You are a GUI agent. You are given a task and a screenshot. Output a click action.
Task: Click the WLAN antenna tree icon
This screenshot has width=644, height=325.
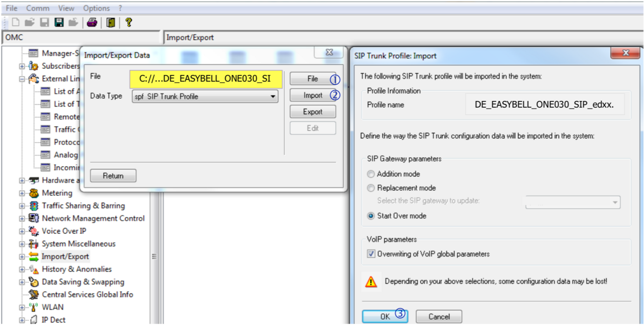click(x=34, y=307)
